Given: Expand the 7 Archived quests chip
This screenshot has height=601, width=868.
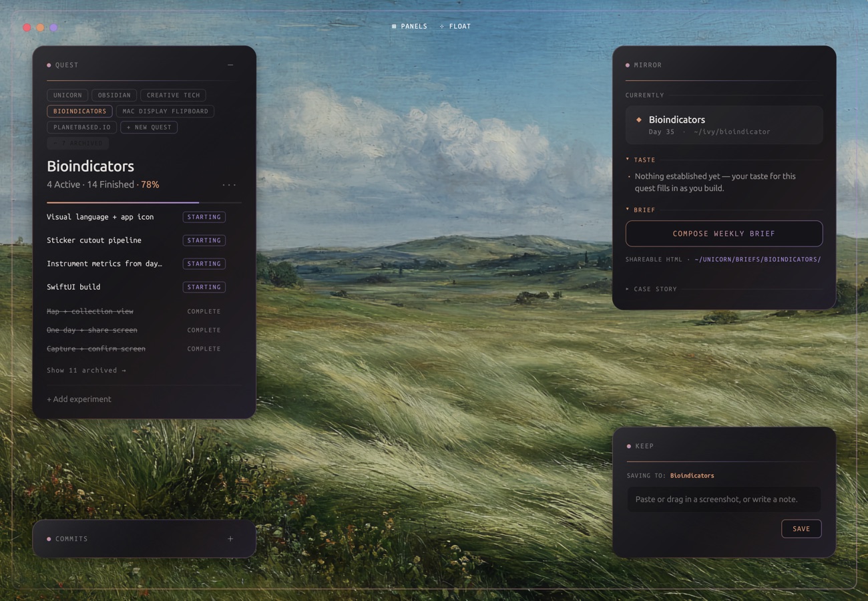Looking at the screenshot, I should 78,143.
